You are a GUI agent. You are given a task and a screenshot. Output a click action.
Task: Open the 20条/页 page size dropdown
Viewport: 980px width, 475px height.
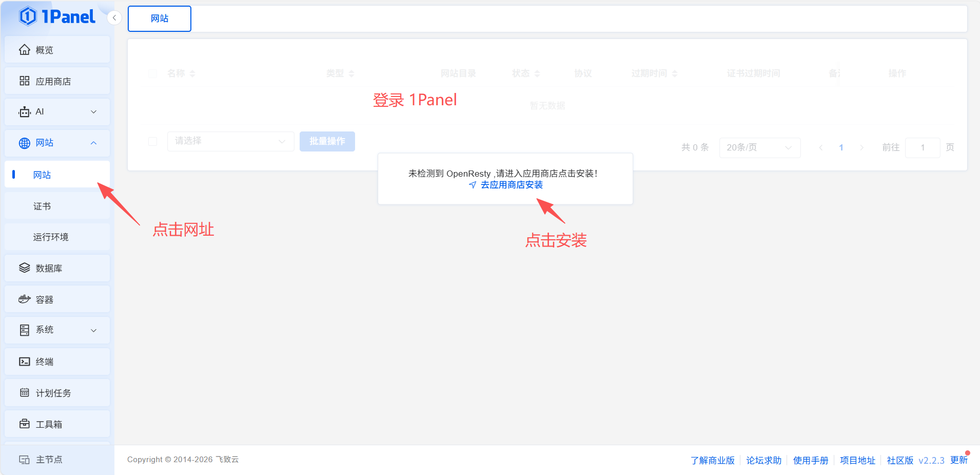[x=760, y=148]
